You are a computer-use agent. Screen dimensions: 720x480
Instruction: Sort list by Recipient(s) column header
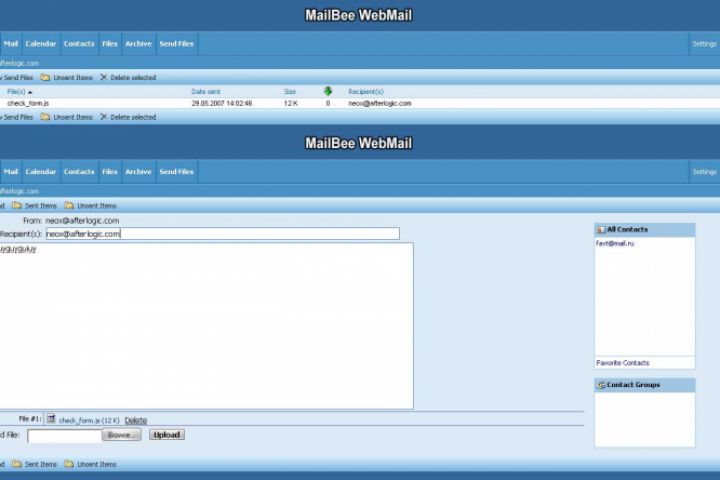366,92
